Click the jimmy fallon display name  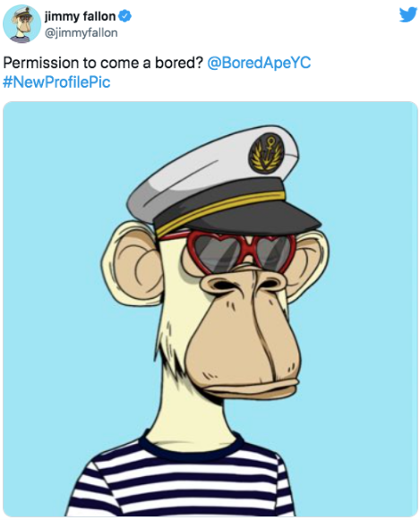[x=80, y=16]
